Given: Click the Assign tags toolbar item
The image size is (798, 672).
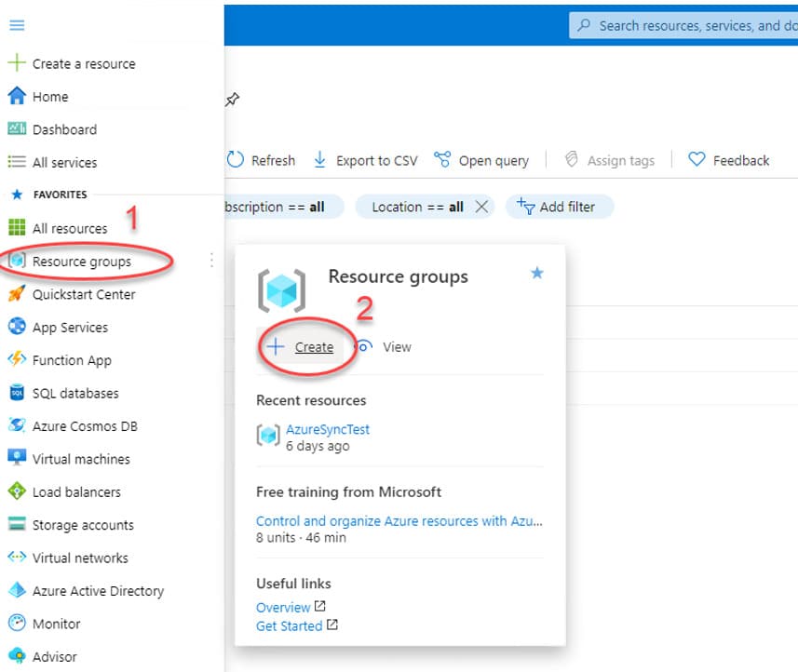Looking at the screenshot, I should pos(610,160).
